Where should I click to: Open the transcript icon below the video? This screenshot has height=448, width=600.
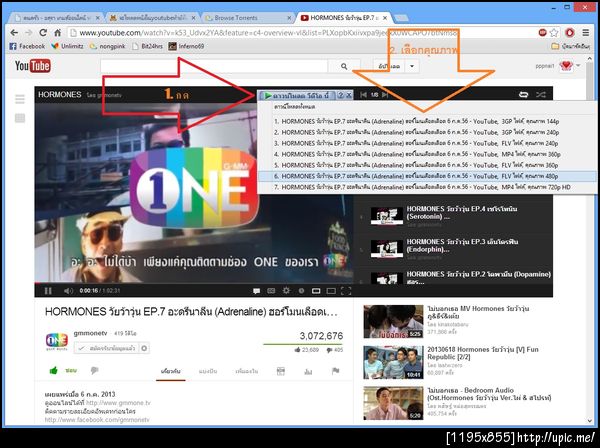(280, 371)
